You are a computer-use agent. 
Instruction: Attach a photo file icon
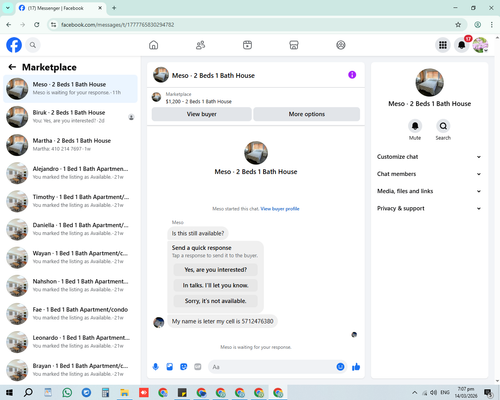(170, 367)
